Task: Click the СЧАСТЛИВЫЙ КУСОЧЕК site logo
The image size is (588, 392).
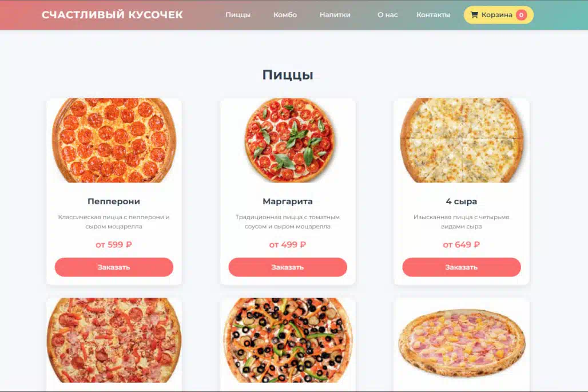Action: pyautogui.click(x=112, y=15)
